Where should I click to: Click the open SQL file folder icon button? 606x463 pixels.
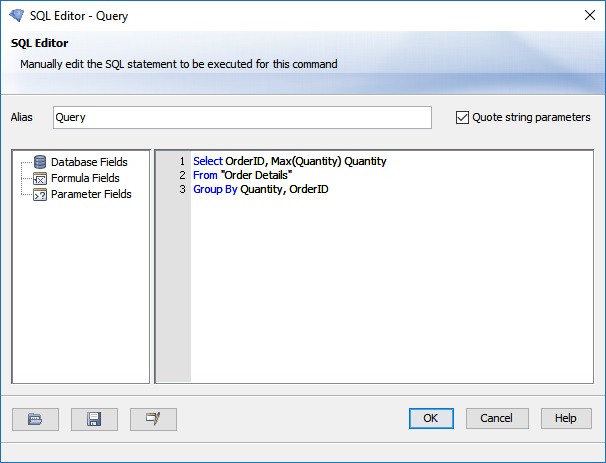pyautogui.click(x=35, y=419)
